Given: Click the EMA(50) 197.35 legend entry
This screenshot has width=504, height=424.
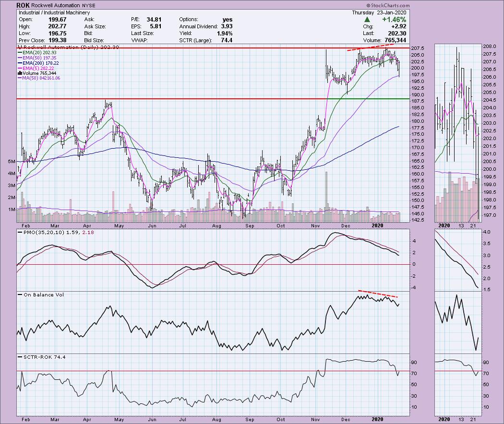Looking at the screenshot, I should pyautogui.click(x=37, y=58).
